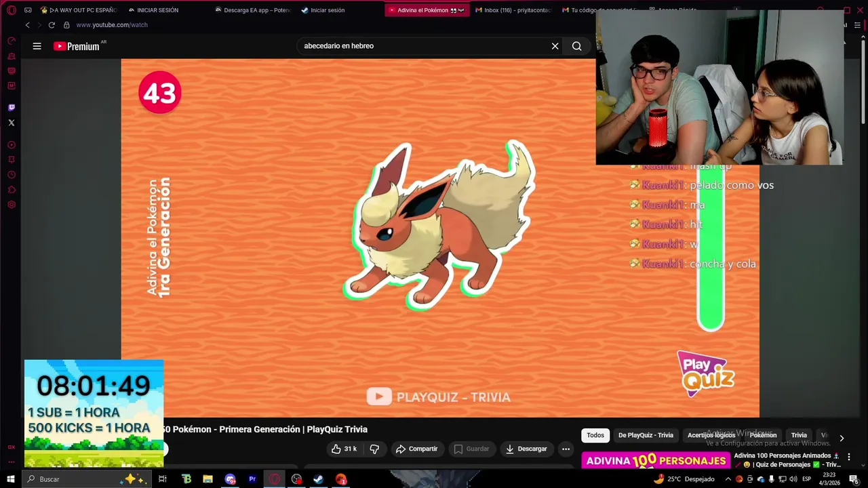
Task: Switch to the "Descarga EA app" tab
Action: (253, 10)
